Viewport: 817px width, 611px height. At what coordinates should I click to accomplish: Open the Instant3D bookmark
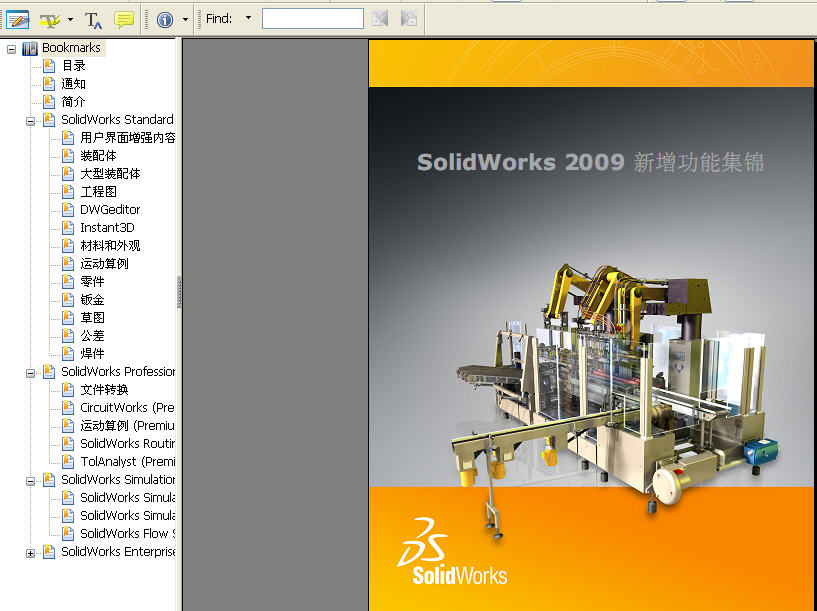click(107, 228)
